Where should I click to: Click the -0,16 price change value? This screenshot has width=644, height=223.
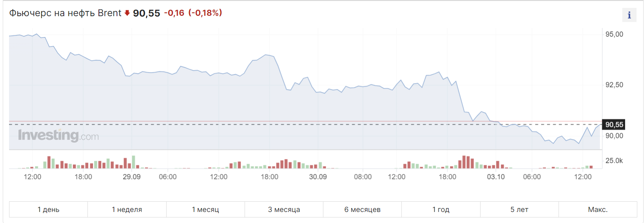coord(174,13)
